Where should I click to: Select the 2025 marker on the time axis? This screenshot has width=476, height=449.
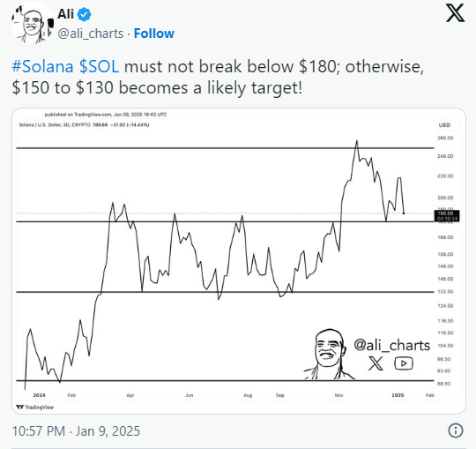coord(398,395)
